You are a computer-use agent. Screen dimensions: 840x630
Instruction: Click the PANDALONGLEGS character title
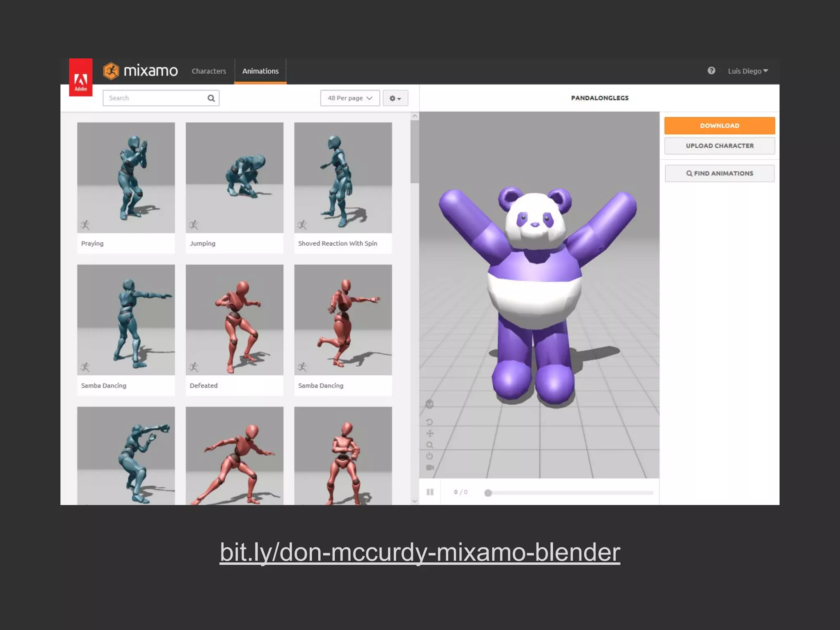coord(600,98)
